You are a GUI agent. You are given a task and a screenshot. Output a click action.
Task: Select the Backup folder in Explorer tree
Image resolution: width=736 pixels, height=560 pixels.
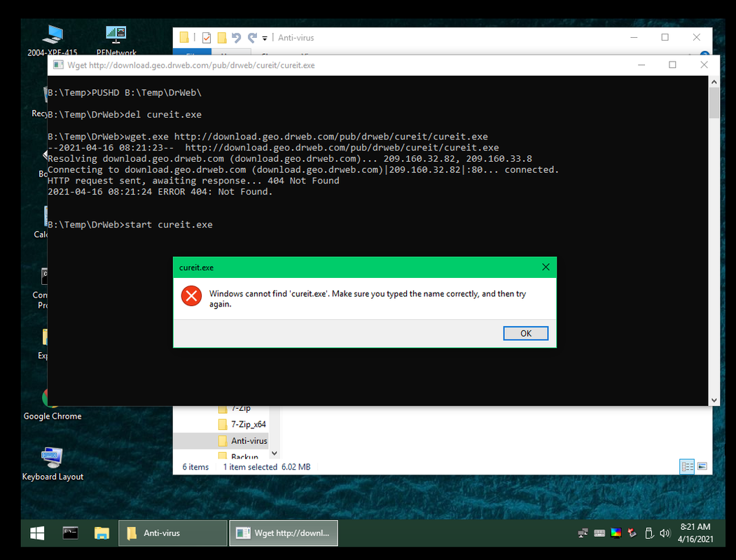(x=239, y=456)
